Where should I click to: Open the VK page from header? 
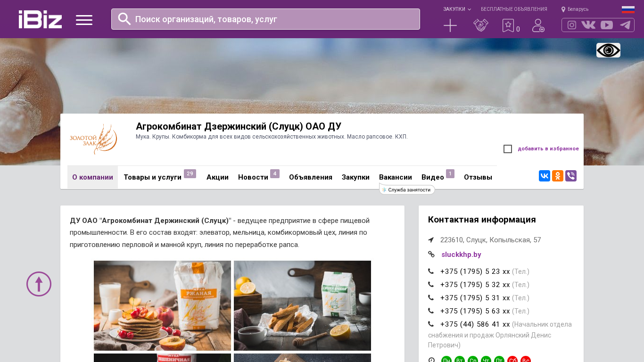(588, 25)
